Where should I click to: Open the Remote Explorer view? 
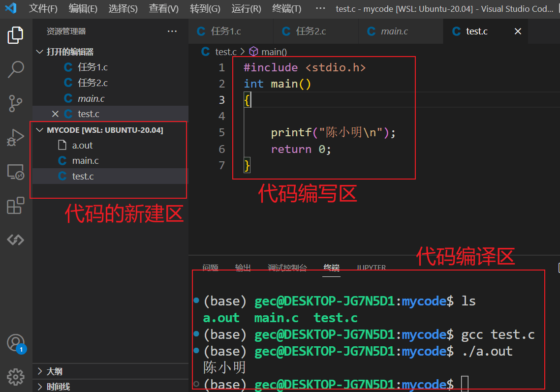pyautogui.click(x=15, y=172)
